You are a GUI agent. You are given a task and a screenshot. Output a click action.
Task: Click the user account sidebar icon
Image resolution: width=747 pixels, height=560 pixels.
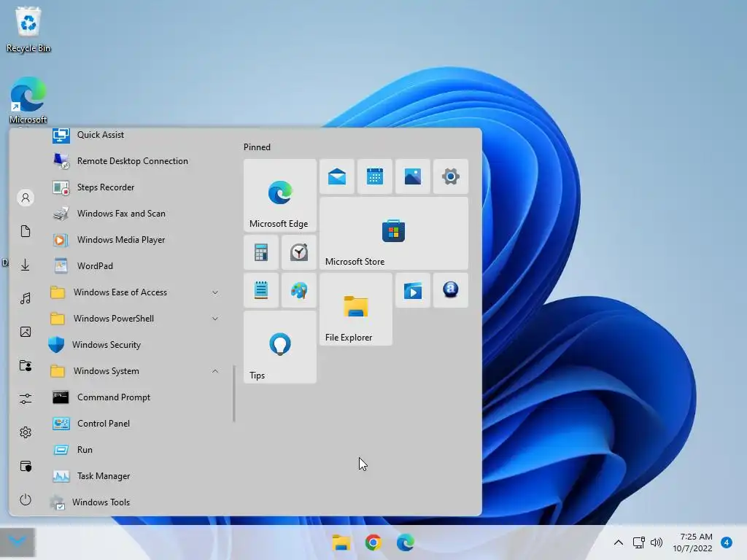coord(26,198)
